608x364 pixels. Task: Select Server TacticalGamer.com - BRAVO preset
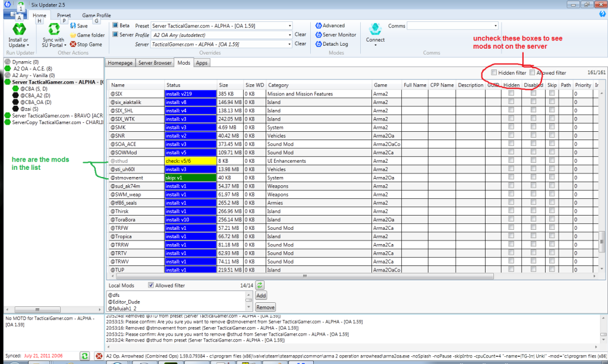pos(58,115)
